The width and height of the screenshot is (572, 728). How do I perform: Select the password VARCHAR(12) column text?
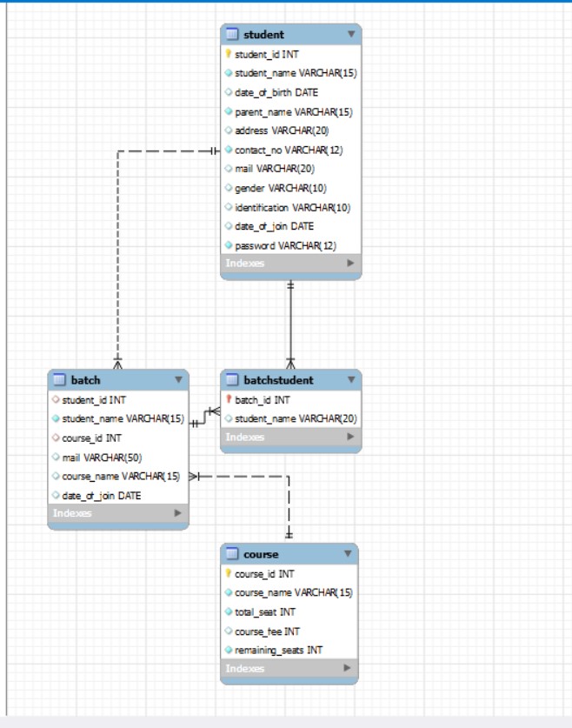point(285,245)
